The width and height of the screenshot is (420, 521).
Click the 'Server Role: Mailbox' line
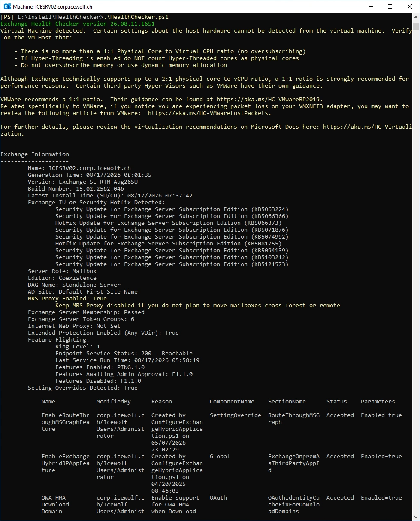coord(62,271)
